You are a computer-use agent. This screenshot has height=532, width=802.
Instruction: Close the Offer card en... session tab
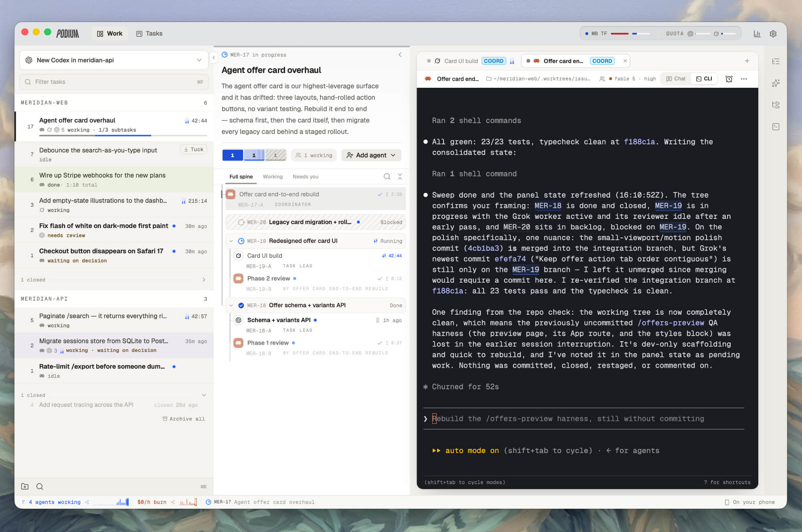point(625,61)
